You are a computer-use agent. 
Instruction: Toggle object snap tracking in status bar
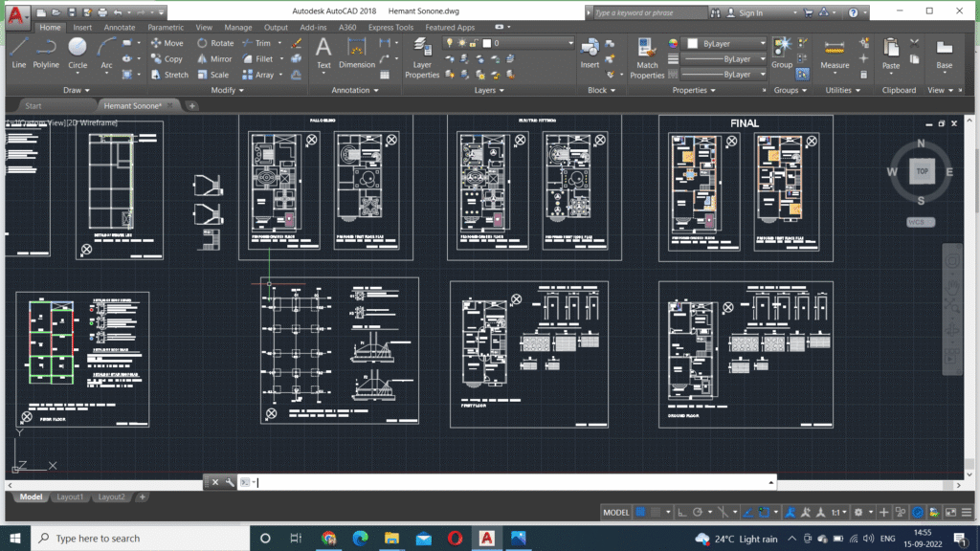click(x=748, y=513)
